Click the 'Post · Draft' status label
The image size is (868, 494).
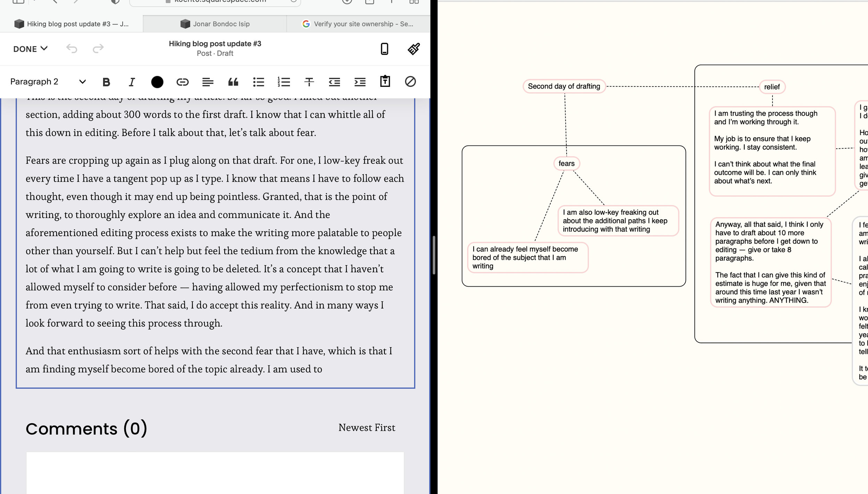pos(215,53)
